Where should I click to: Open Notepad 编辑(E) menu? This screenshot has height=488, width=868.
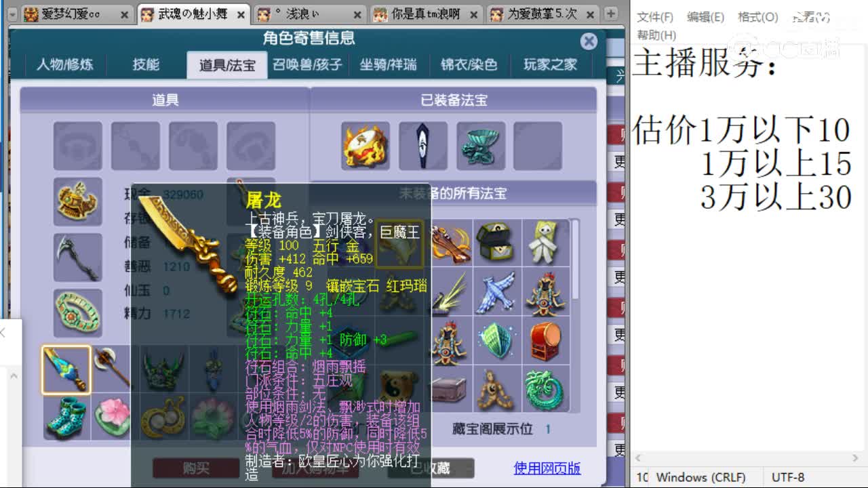click(x=705, y=18)
